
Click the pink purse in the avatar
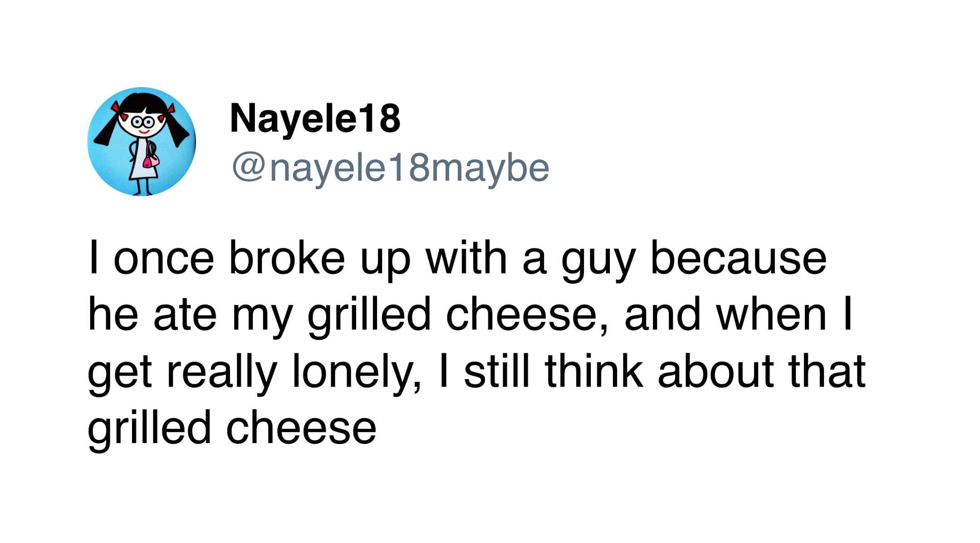click(x=151, y=160)
